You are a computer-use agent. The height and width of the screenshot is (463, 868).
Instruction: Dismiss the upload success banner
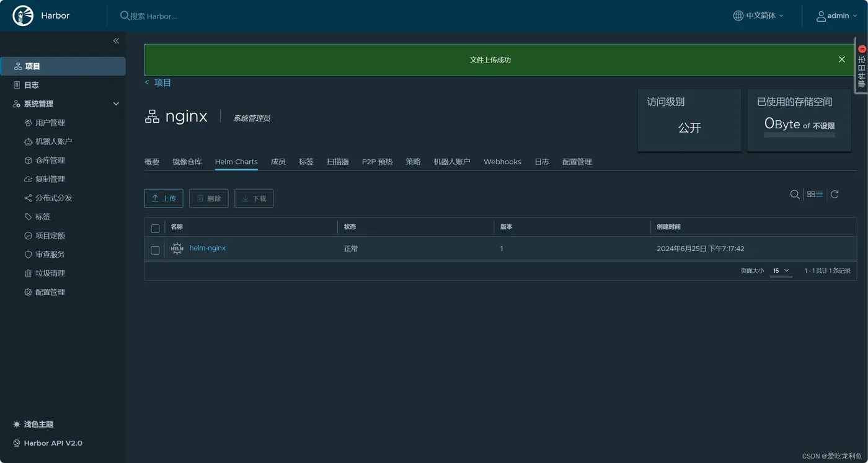tap(841, 60)
